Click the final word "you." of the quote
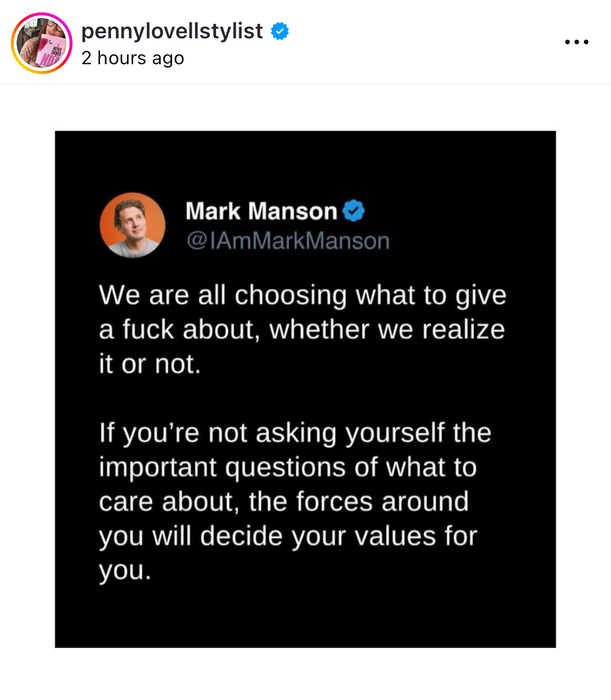Viewport: 611px width, 700px height. tap(125, 571)
